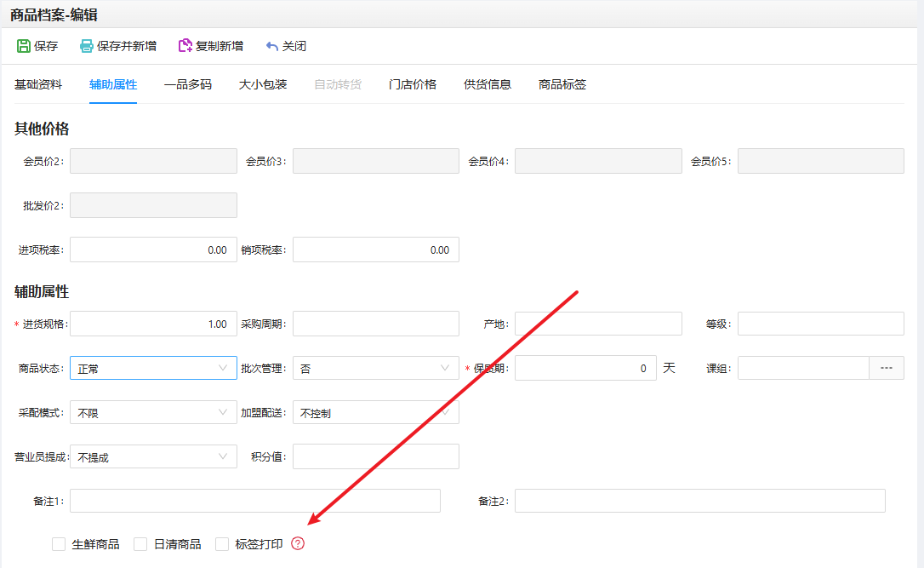The width and height of the screenshot is (924, 568).
Task: Open the 加盟配送 dropdown
Action: coord(375,412)
